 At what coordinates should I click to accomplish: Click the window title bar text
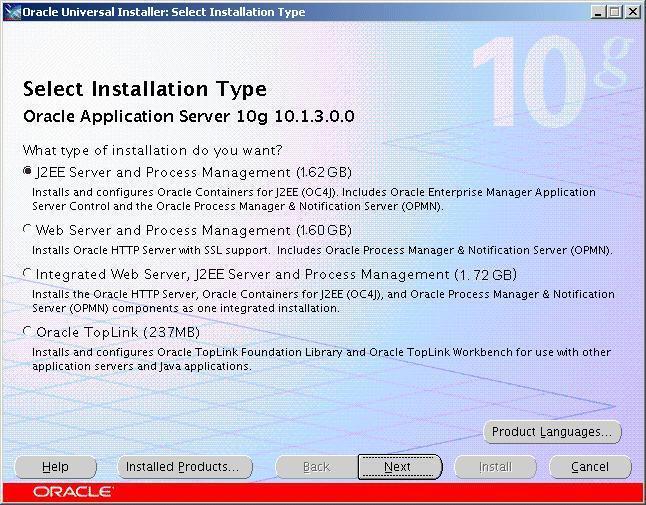pyautogui.click(x=164, y=12)
